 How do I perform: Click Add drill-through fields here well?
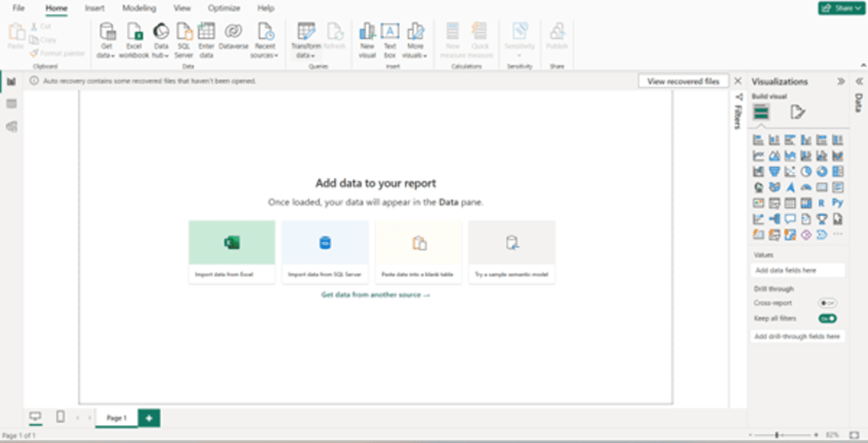click(x=798, y=337)
